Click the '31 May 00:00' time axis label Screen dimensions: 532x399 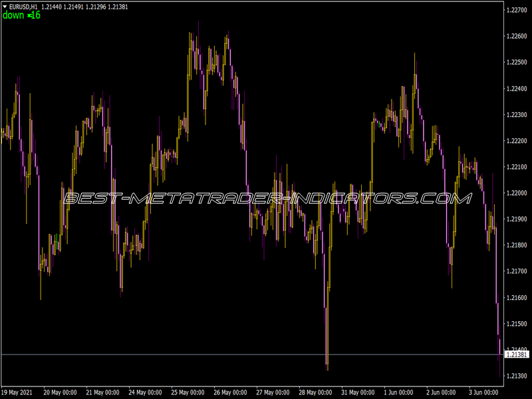(358, 392)
